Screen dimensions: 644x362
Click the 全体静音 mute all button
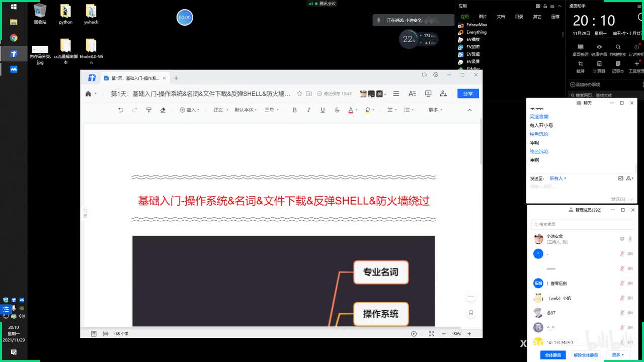pyautogui.click(x=553, y=355)
